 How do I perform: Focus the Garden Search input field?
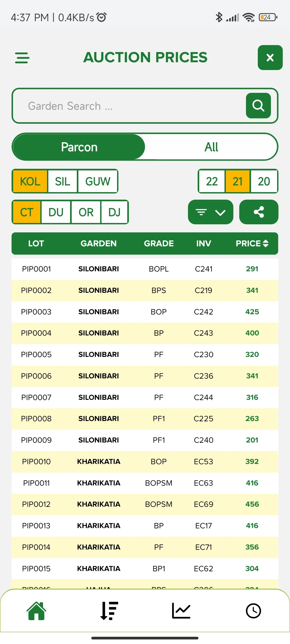(129, 106)
